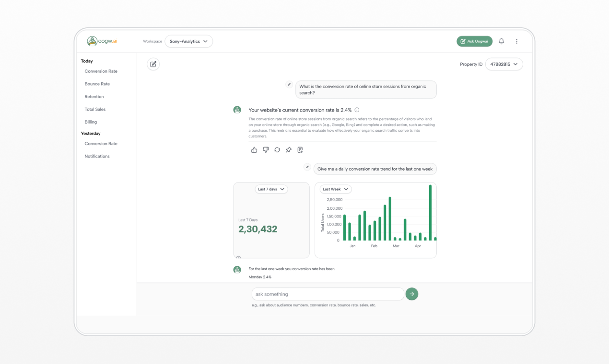609x364 pixels.
Task: Open the Sony-Analytics workspace dropdown
Action: pos(188,41)
